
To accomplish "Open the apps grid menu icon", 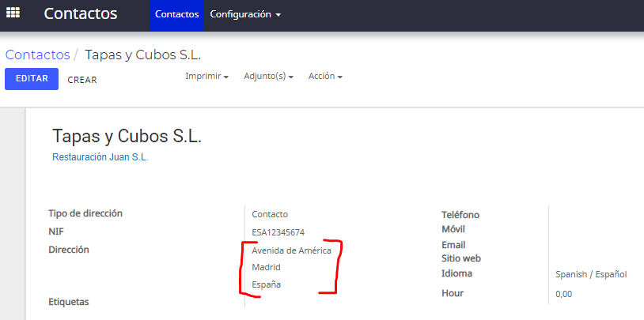I will click(x=13, y=13).
